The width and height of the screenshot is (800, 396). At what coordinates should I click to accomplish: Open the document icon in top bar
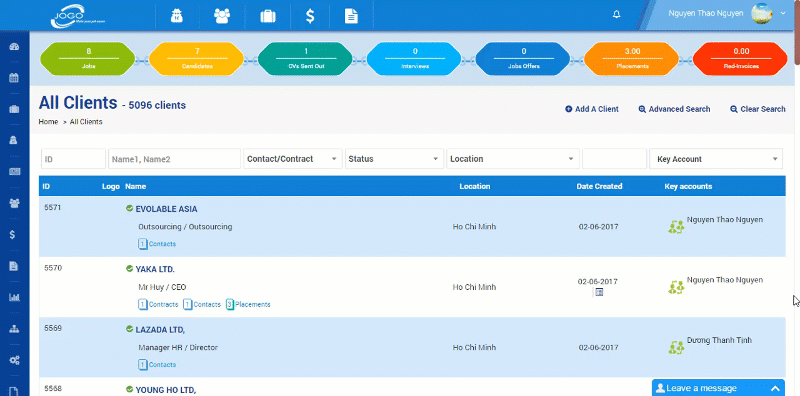click(x=351, y=16)
